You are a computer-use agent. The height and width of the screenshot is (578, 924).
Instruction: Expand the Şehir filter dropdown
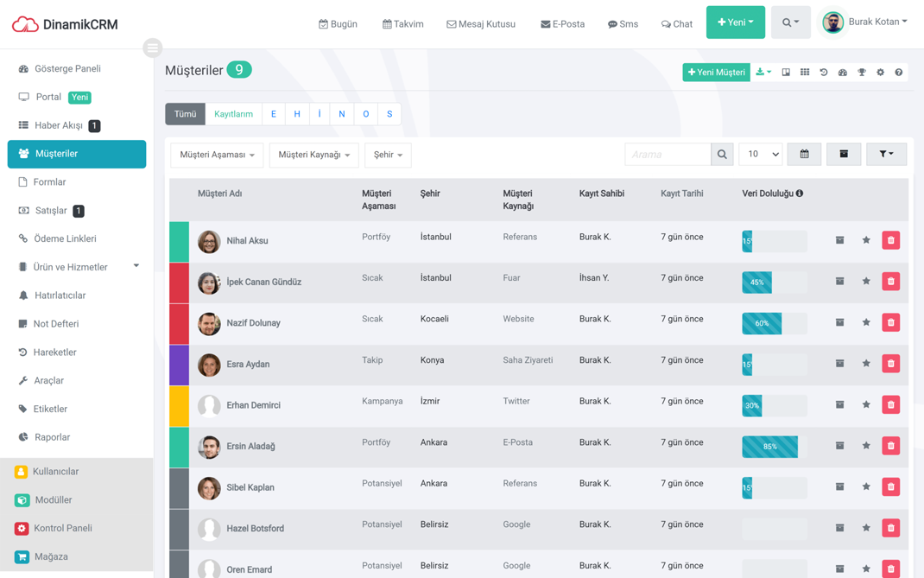pyautogui.click(x=387, y=156)
